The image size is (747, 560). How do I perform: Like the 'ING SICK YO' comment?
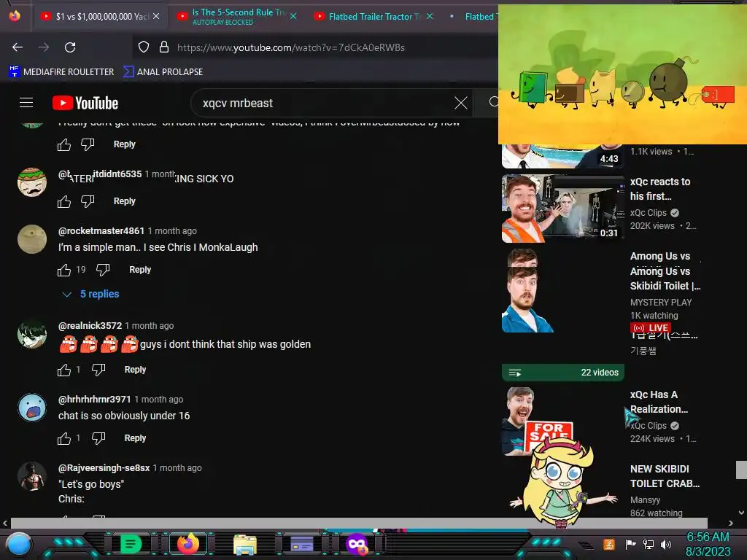coord(64,201)
